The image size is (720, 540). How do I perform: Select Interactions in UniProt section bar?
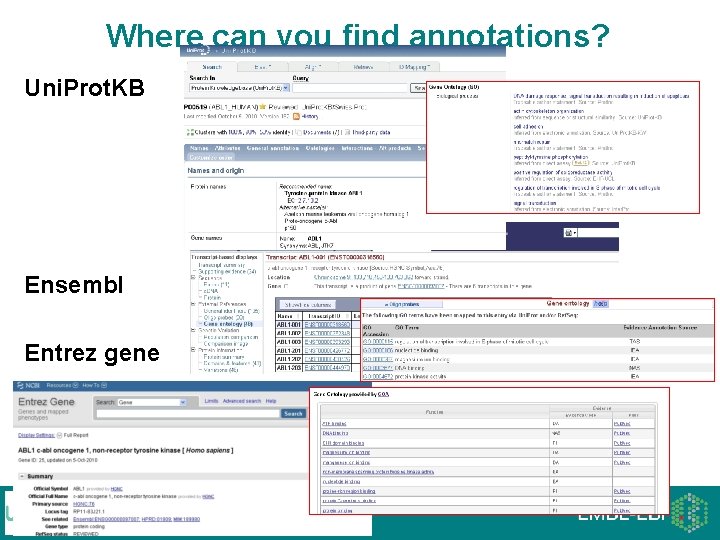pos(357,148)
